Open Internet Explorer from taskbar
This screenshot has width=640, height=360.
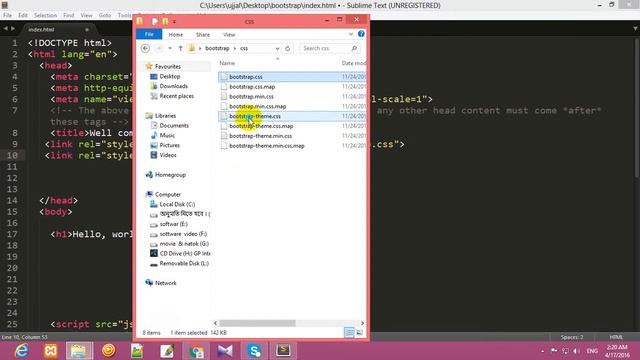click(x=21, y=350)
